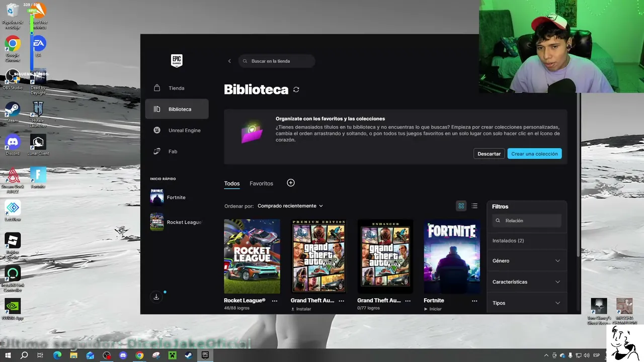Click the store search field

click(x=277, y=61)
